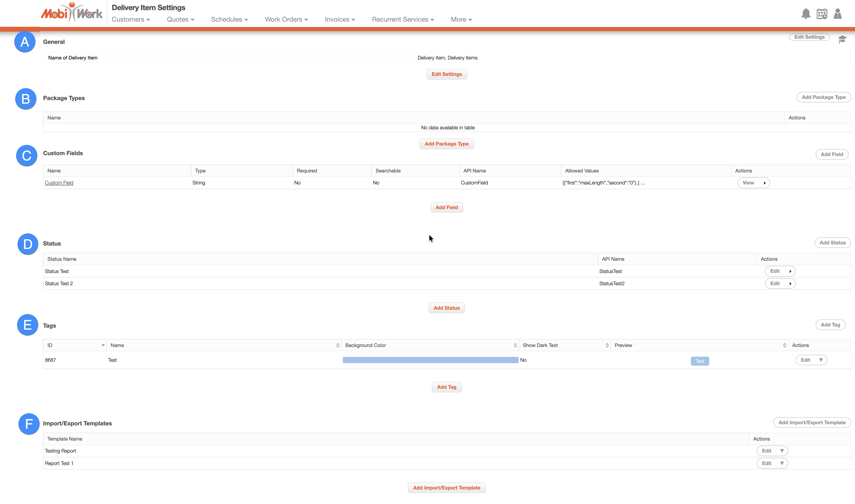Viewport: 855px width, 504px height.
Task: Open the Recurrent Services menu
Action: [403, 19]
